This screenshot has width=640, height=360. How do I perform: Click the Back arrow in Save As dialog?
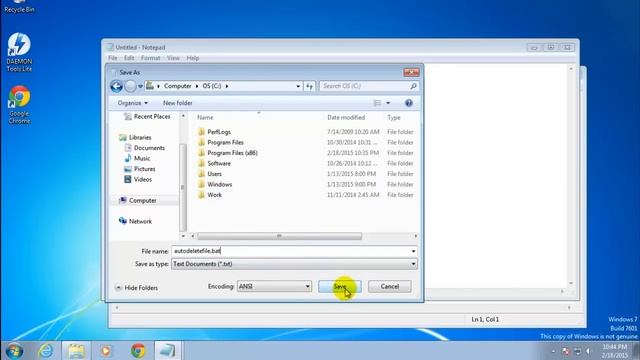coord(116,86)
